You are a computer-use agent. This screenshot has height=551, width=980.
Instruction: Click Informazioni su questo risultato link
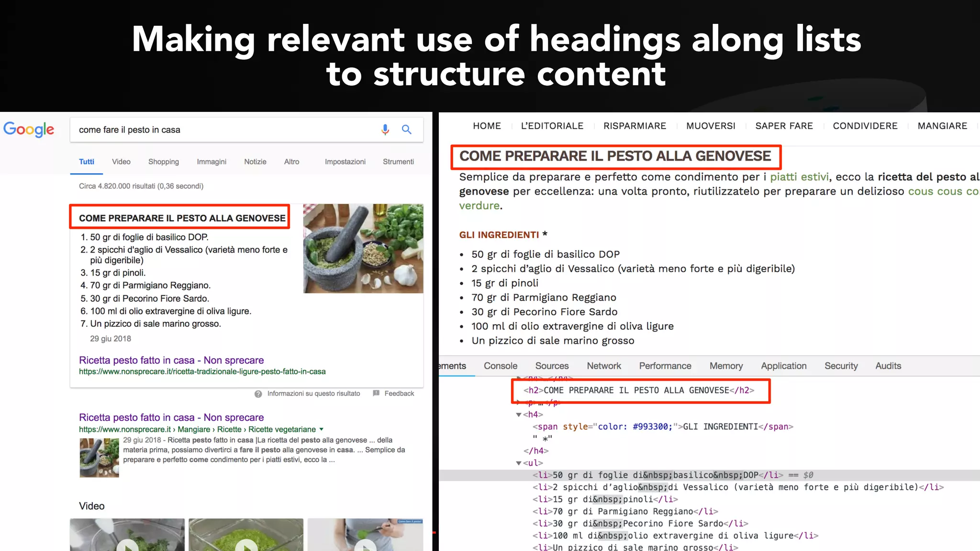pyautogui.click(x=313, y=394)
